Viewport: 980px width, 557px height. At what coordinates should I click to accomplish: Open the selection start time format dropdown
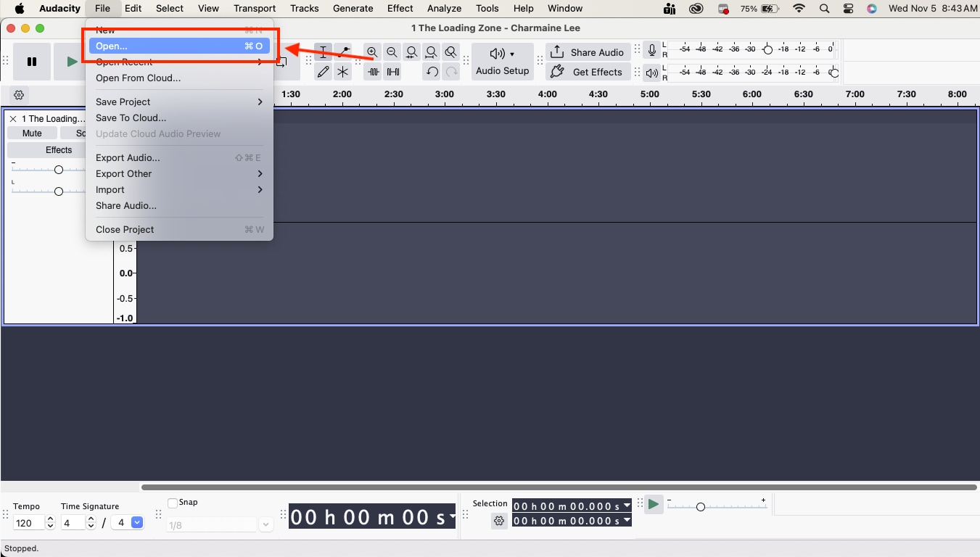626,506
